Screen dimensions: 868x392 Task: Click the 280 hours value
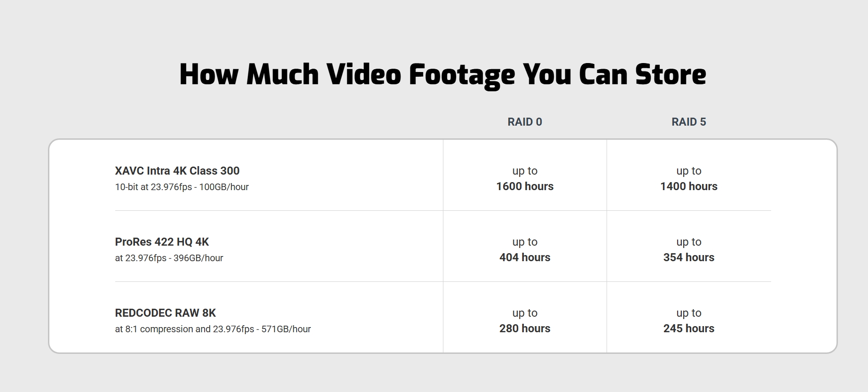pos(525,328)
